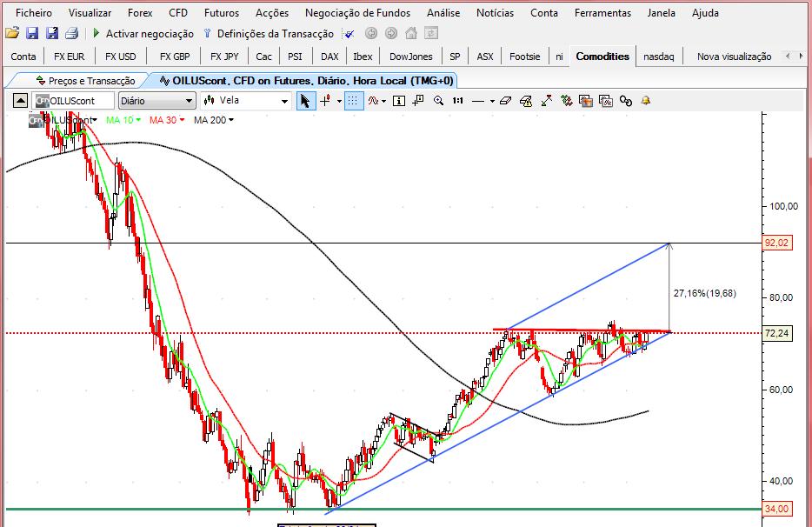This screenshot has height=527, width=812.
Task: Click the refresh icon beside home
Action: (x=431, y=33)
